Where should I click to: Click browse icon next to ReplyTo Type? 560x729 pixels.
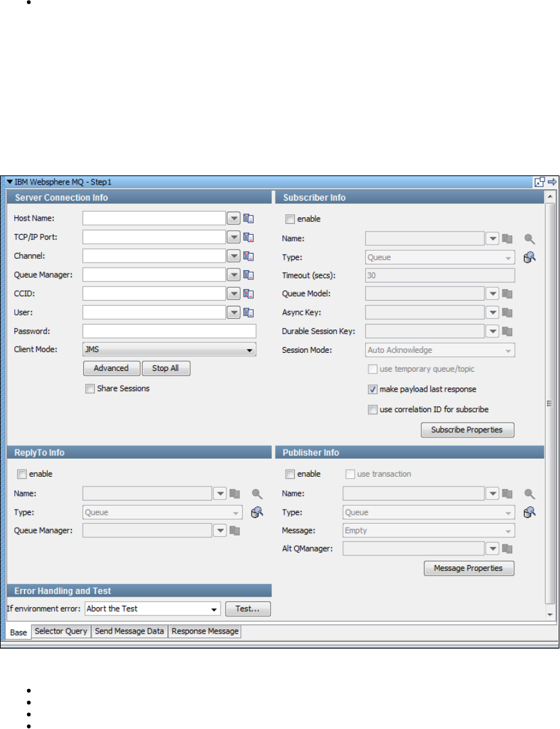(x=257, y=512)
